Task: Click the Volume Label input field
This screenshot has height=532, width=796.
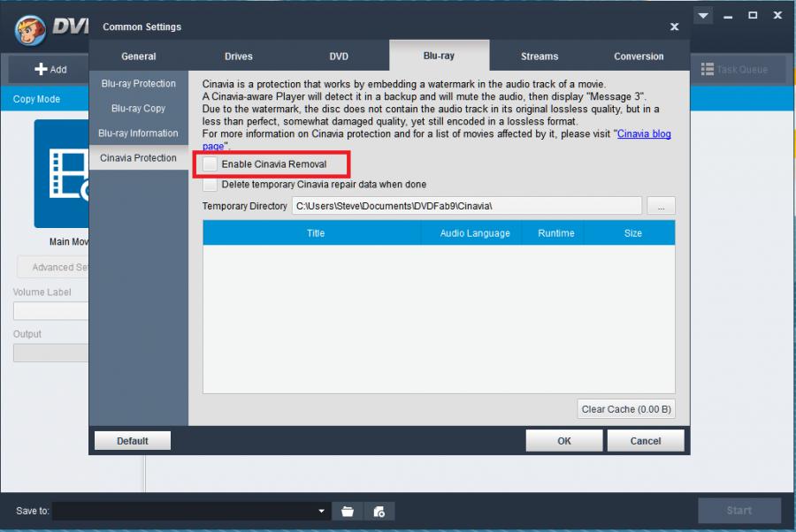Action: point(51,311)
